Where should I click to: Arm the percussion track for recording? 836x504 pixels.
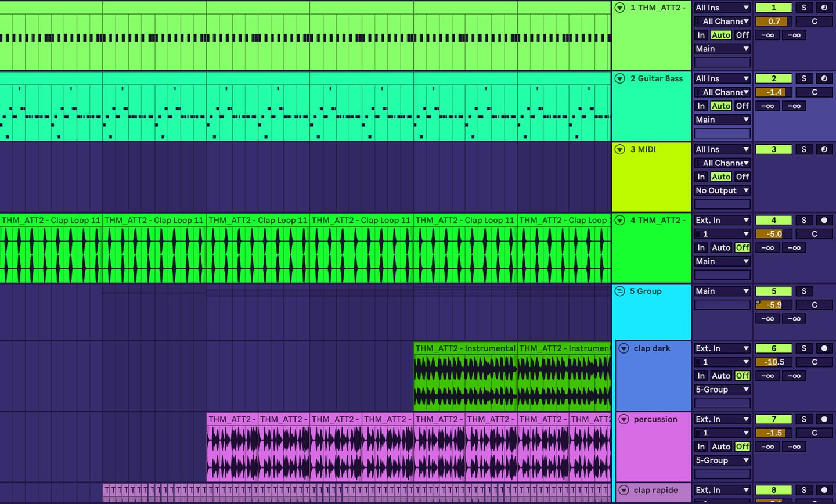[x=824, y=419]
